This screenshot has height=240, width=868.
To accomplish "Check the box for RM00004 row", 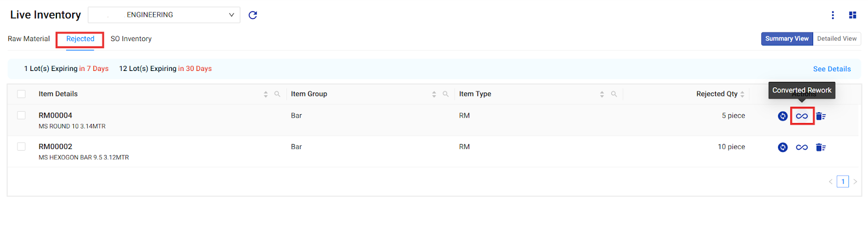I will pos(21,115).
